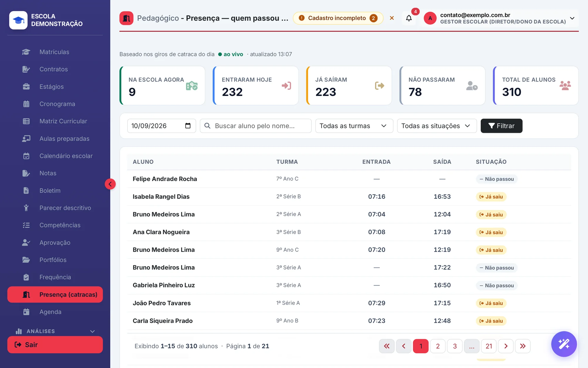Viewport: 588px width, 368px height.
Task: Jump to the first page of results
Action: [x=387, y=346]
